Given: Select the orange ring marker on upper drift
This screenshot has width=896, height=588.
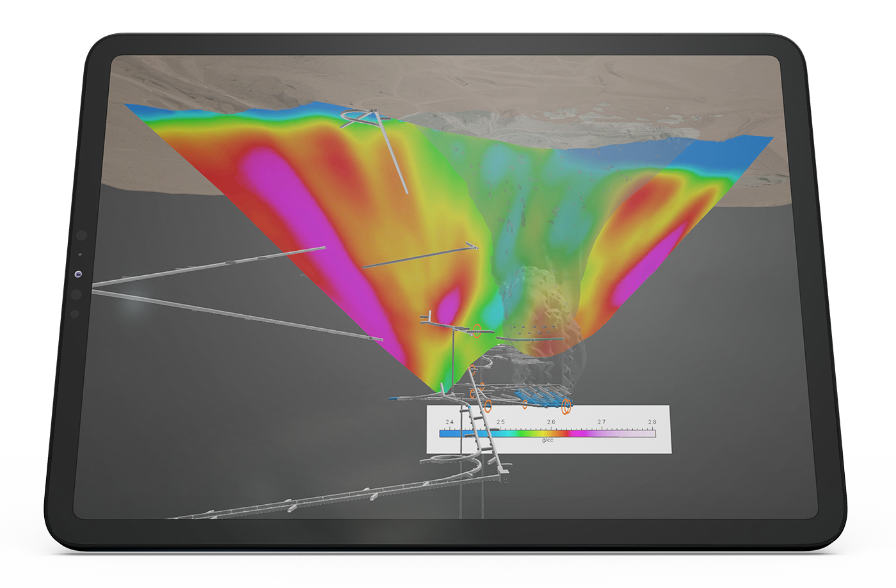Looking at the screenshot, I should click(477, 329).
